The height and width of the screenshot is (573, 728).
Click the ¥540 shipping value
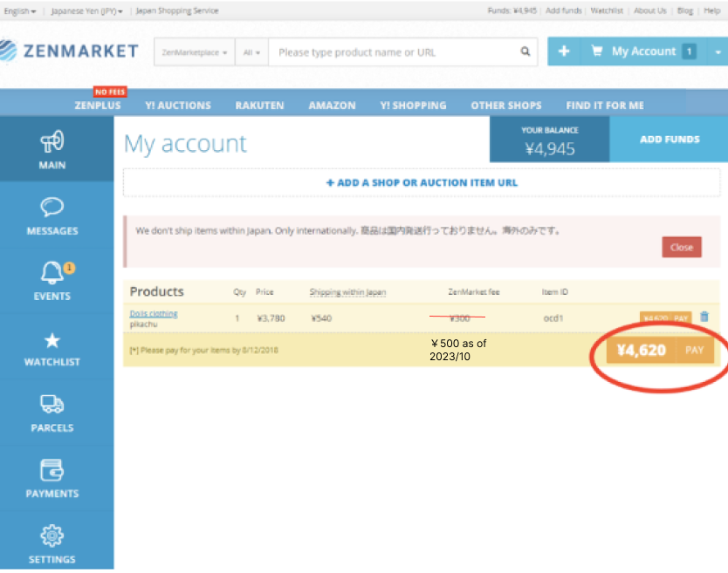(x=321, y=318)
